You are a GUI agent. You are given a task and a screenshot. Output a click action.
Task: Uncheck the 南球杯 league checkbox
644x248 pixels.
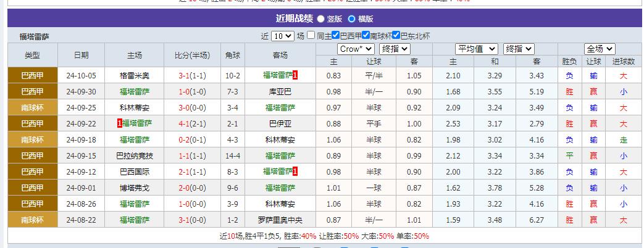366,36
